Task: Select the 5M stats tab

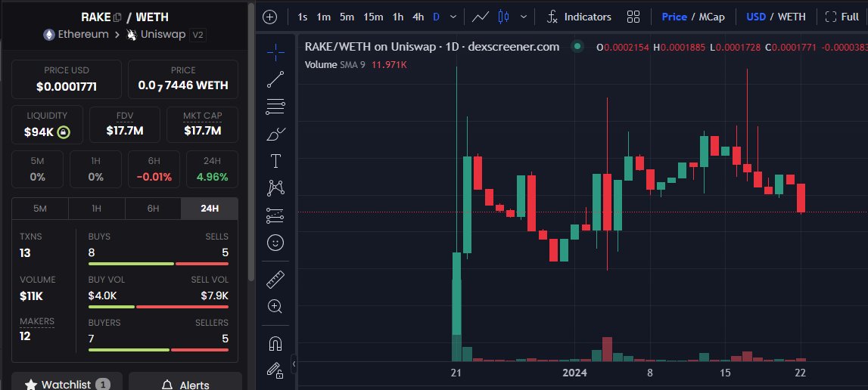Action: pos(40,209)
